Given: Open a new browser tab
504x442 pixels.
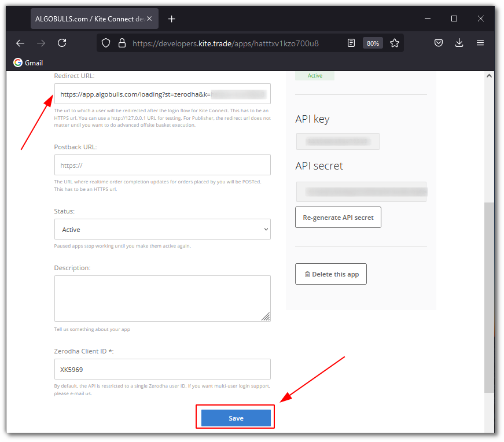Looking at the screenshot, I should (x=172, y=19).
